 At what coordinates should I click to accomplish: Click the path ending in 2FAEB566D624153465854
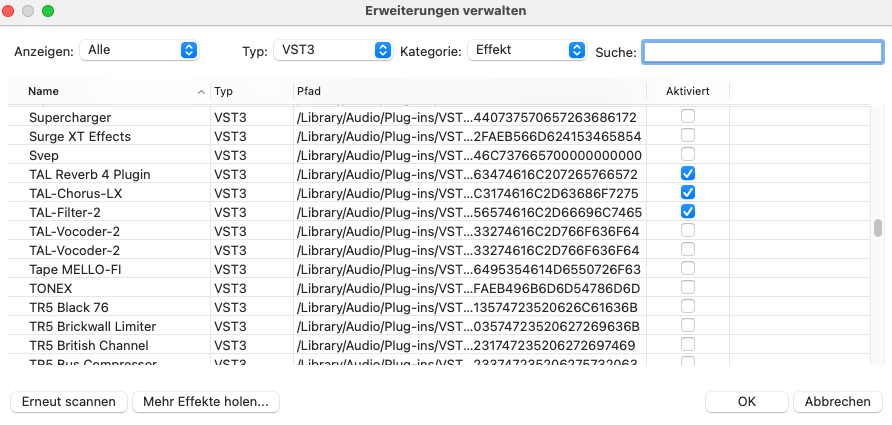click(x=469, y=137)
